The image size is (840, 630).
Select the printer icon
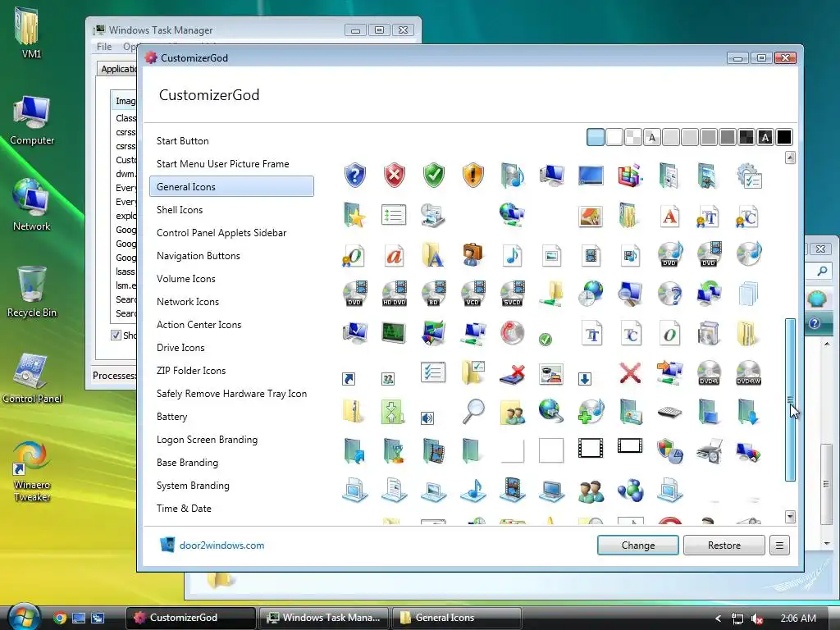click(710, 452)
